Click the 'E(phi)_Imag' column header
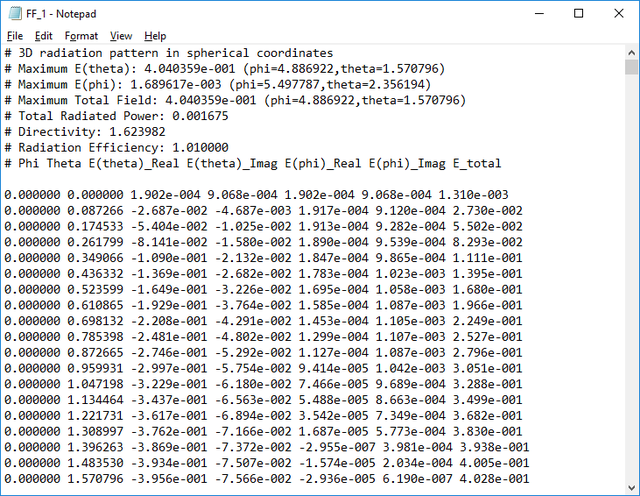Viewport: 640px width, 496px height. [x=407, y=164]
